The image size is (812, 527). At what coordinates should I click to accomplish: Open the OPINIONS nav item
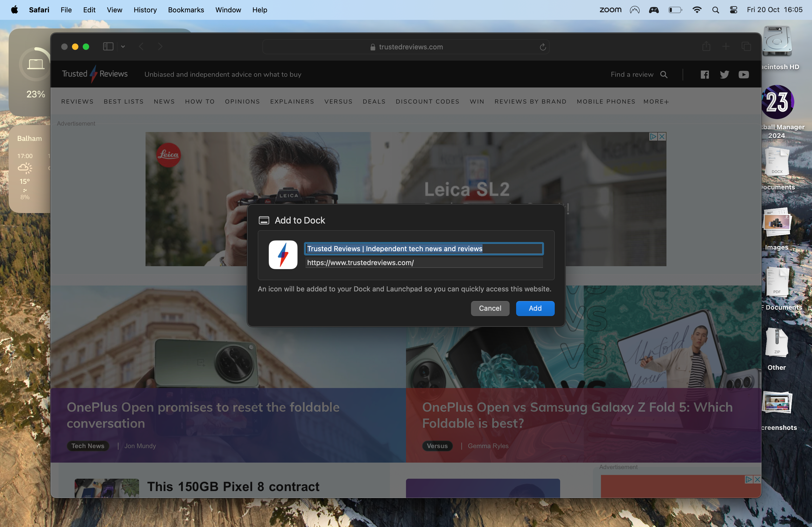[242, 102]
